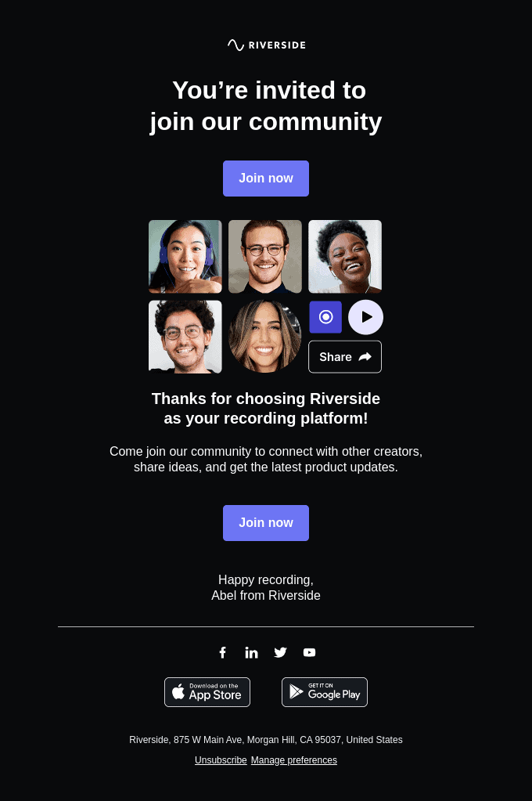
Task: Click the bottom Join now button
Action: point(266,522)
